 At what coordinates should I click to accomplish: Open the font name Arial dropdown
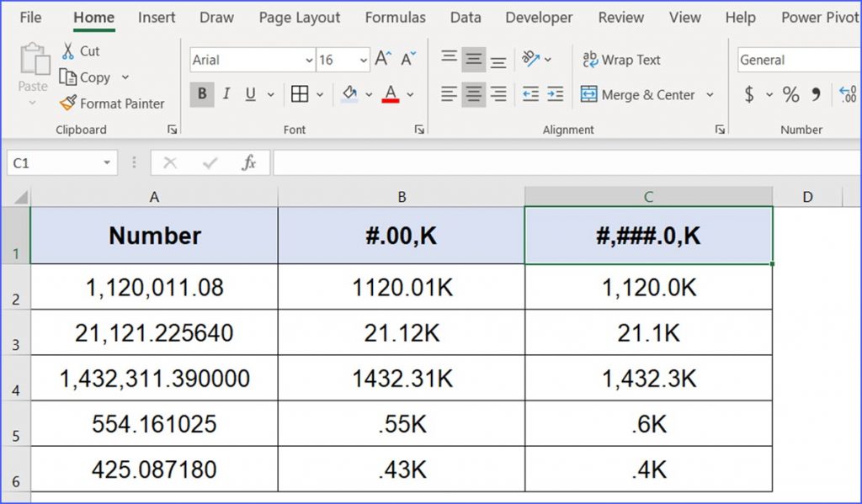tap(308, 60)
